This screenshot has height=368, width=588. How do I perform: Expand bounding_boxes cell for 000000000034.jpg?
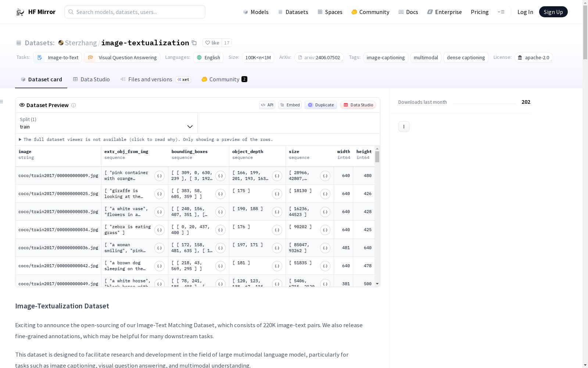pyautogui.click(x=220, y=230)
